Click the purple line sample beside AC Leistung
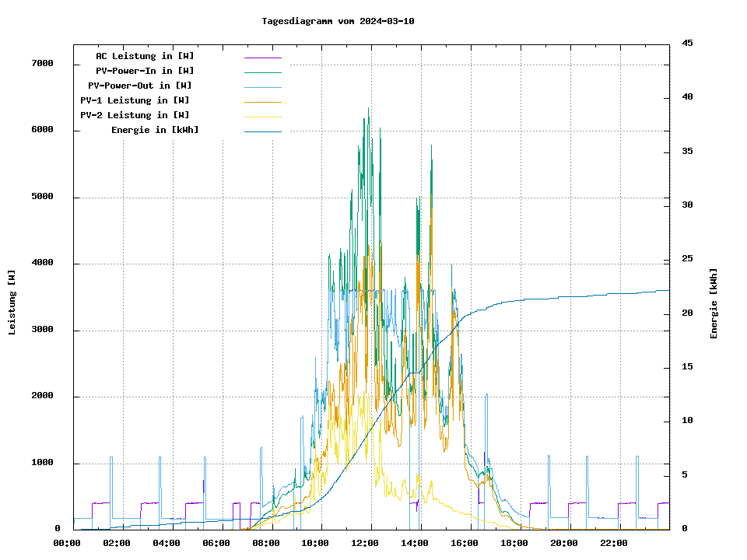This screenshot has width=747, height=560. [x=262, y=58]
